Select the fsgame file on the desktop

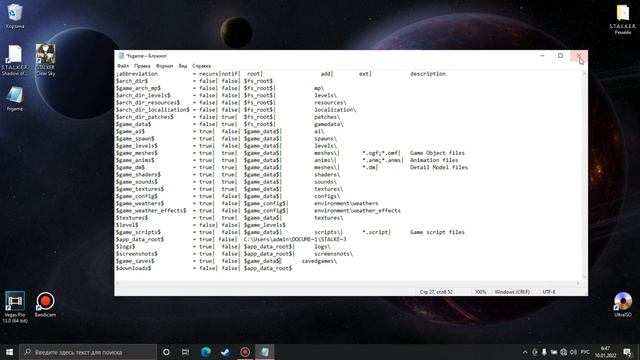point(15,99)
